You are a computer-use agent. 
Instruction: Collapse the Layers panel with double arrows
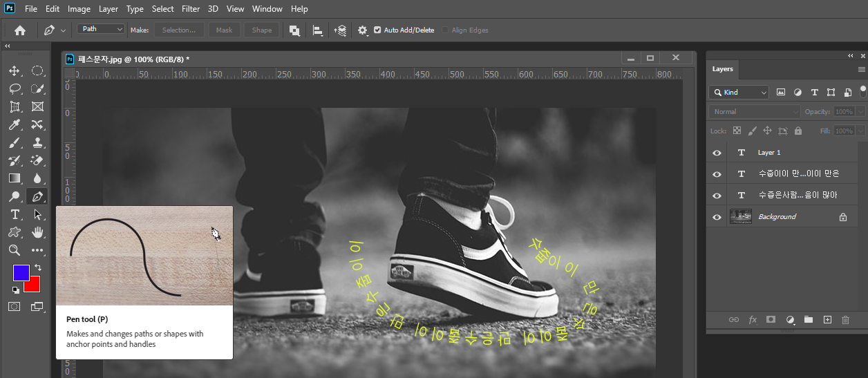pos(851,55)
